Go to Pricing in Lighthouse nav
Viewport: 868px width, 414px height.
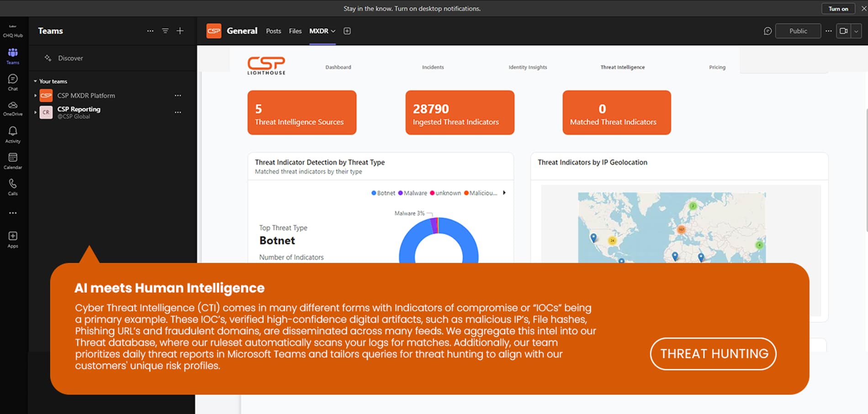[717, 67]
